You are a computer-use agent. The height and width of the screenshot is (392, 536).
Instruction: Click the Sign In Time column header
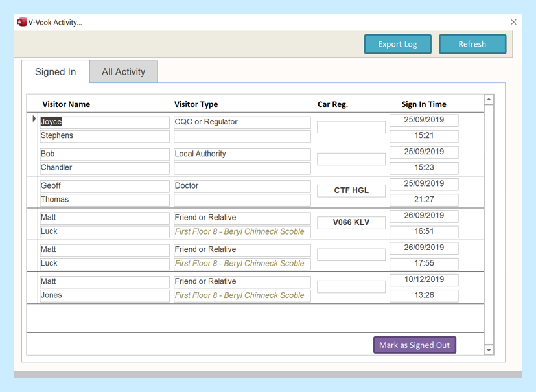424,104
